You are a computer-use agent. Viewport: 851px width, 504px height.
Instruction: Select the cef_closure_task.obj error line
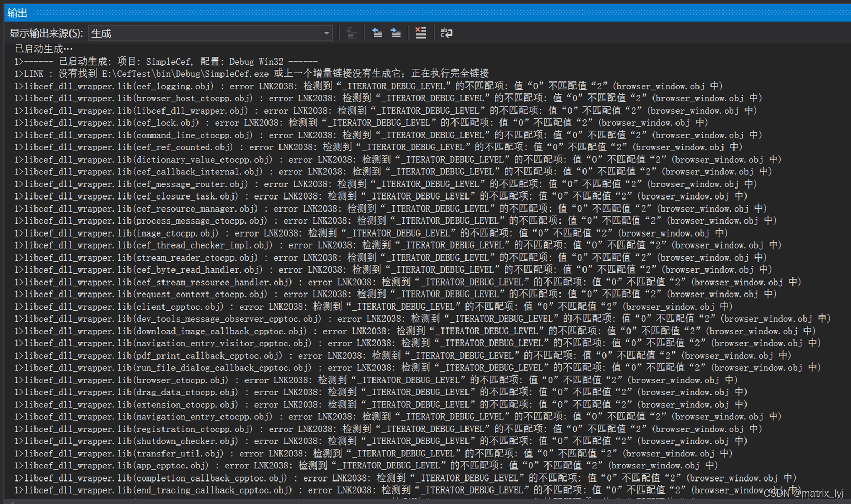click(x=381, y=196)
